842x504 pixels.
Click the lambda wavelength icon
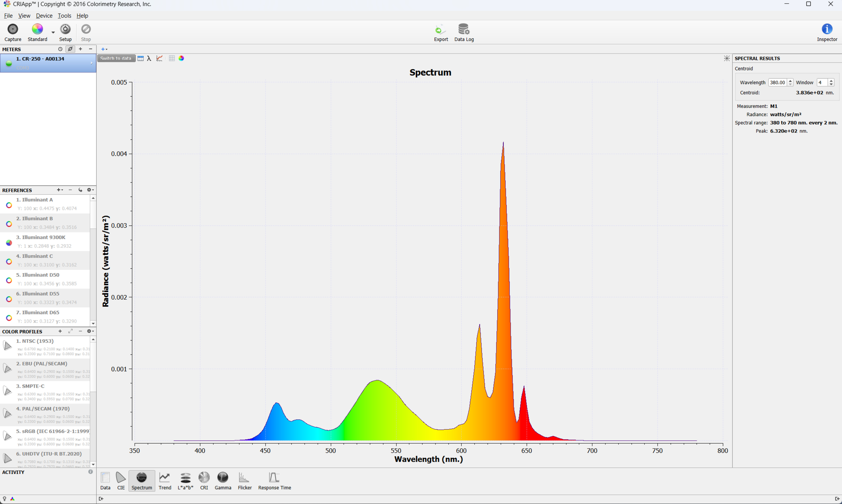click(149, 58)
